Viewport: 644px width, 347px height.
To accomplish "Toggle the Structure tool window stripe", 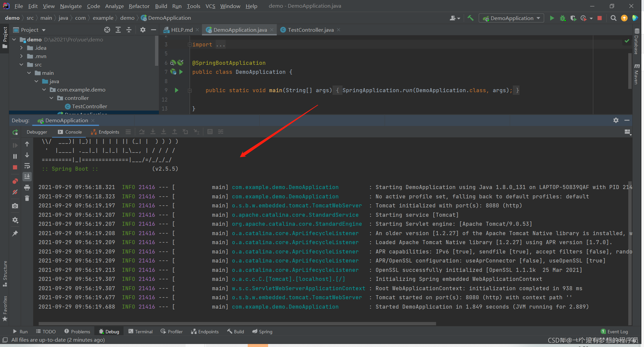I will 5,274.
